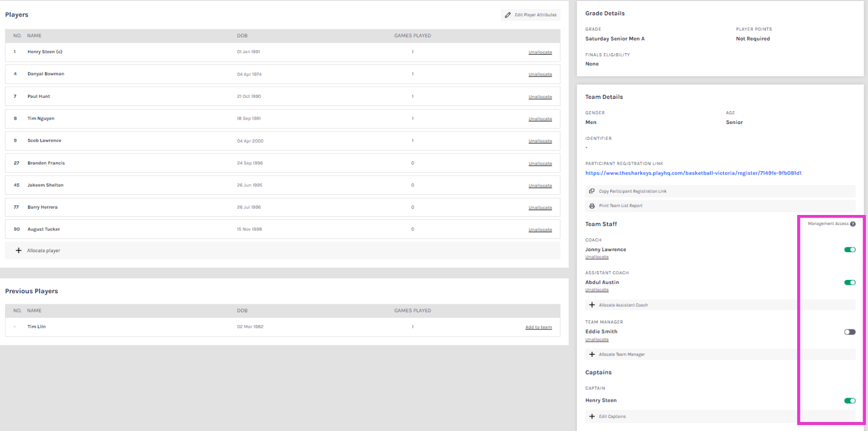Click the copy icon for Participant Registration Link
This screenshot has height=431, width=868.
click(x=592, y=191)
